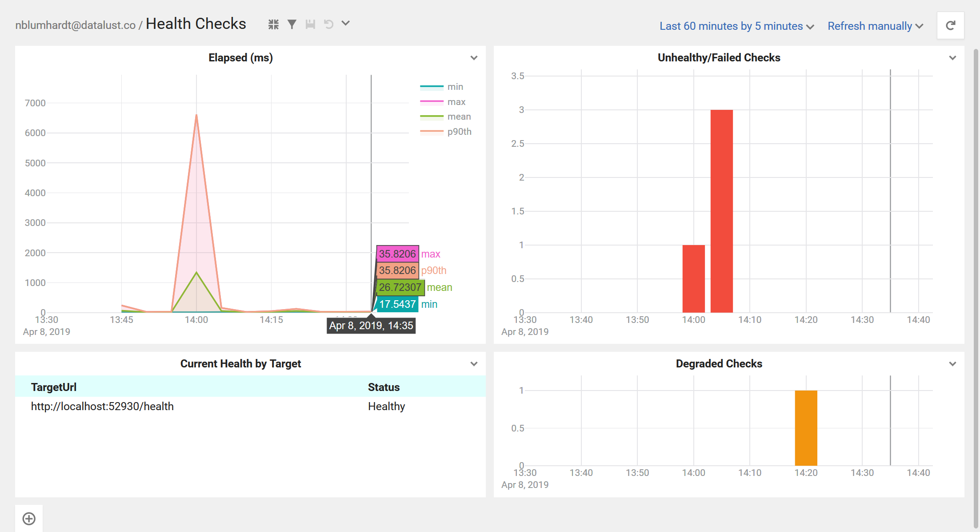This screenshot has height=532, width=980.
Task: Click the grid/mosaic icon in toolbar
Action: 274,25
